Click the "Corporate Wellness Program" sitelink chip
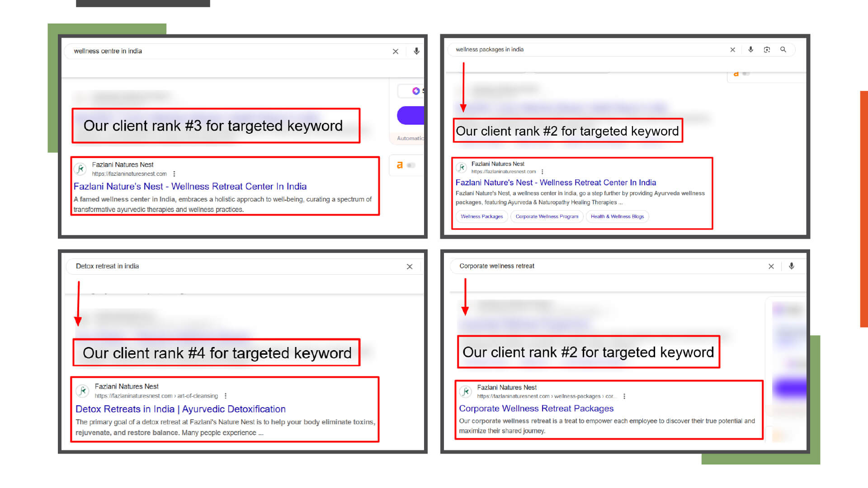 pyautogui.click(x=547, y=216)
